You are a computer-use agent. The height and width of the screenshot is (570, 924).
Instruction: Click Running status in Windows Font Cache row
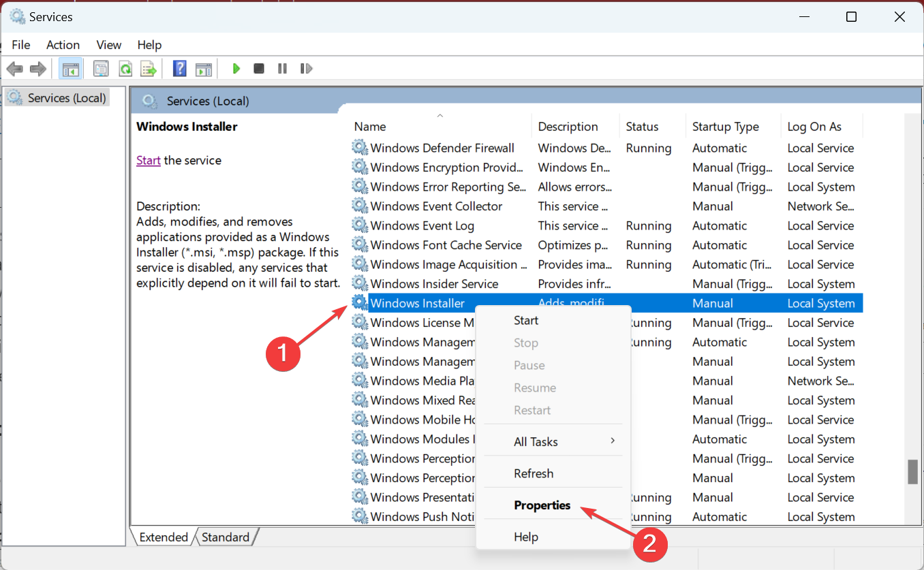pyautogui.click(x=649, y=245)
